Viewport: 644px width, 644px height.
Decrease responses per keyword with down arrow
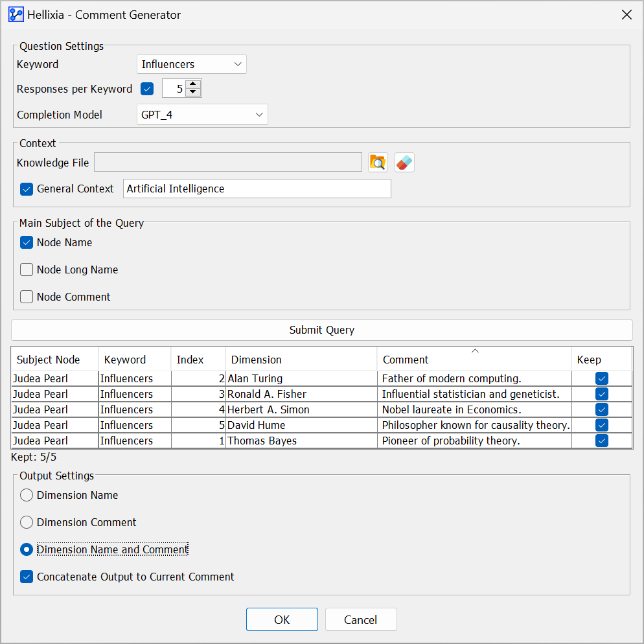point(193,93)
